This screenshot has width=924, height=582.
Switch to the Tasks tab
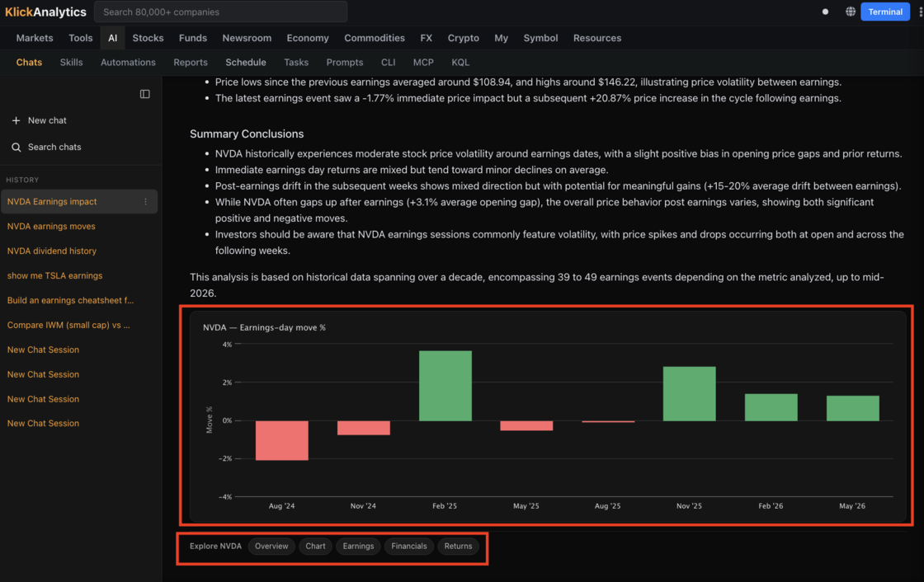pyautogui.click(x=296, y=63)
